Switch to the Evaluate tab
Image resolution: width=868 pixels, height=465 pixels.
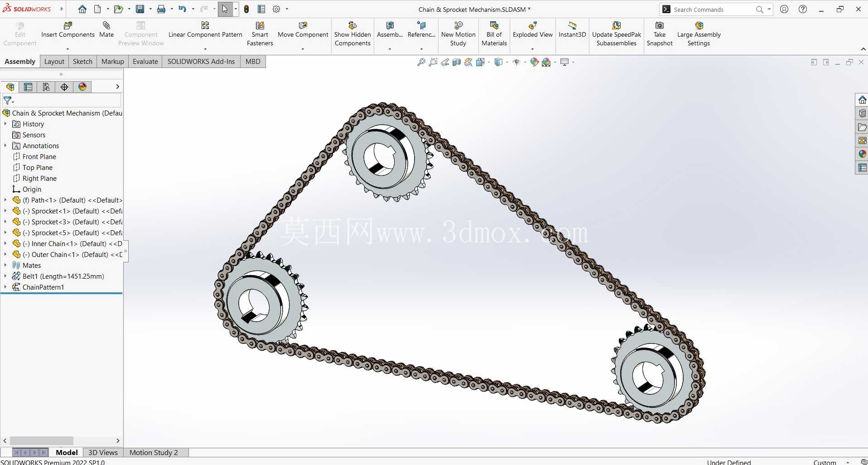[145, 62]
